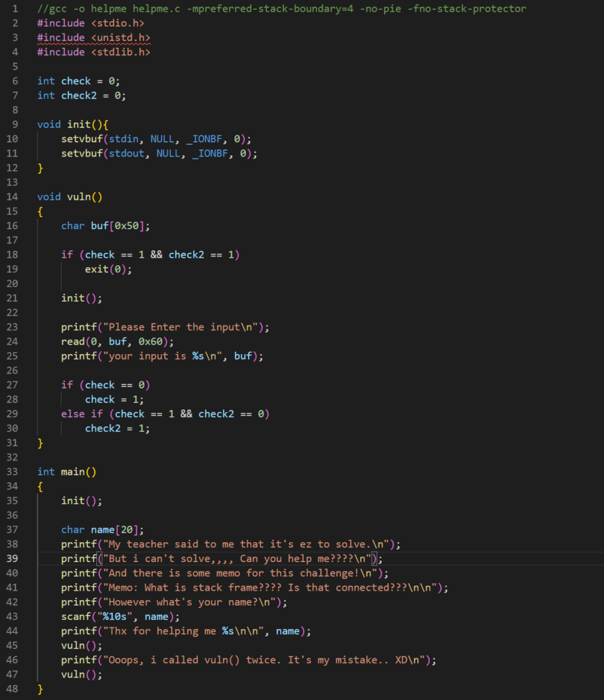
Task: Click the init(); call on line 35
Action: point(81,501)
